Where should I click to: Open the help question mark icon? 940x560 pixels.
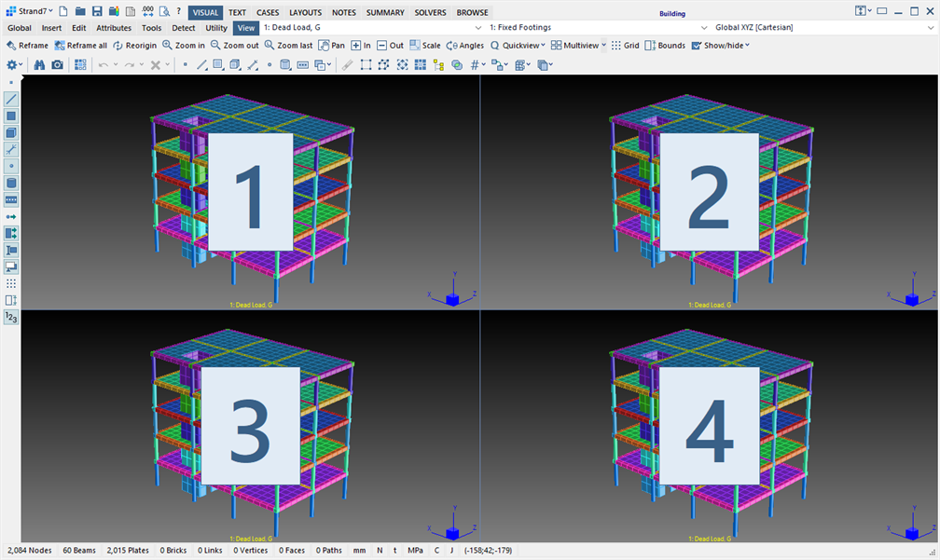coord(179,11)
